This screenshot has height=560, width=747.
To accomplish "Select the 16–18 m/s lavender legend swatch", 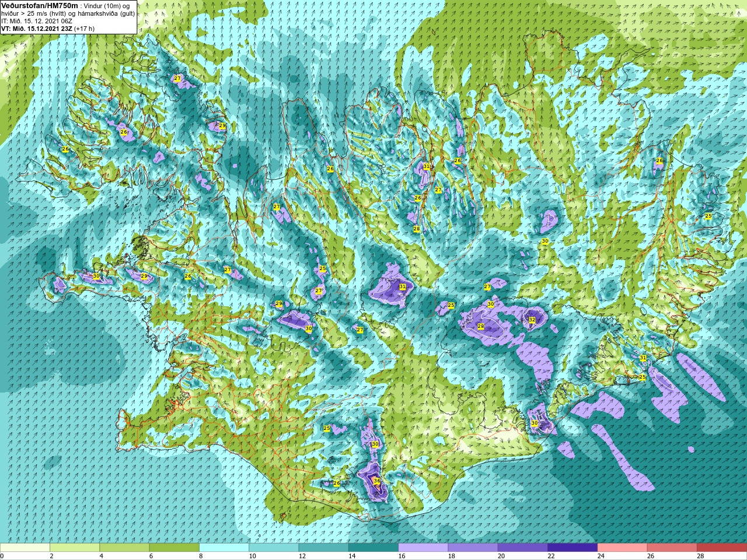I will point(423,548).
